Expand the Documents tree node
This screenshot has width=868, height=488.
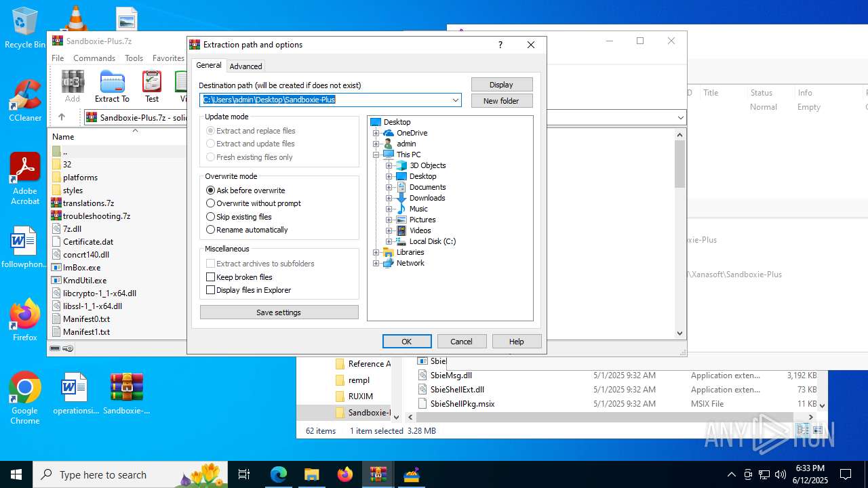pos(389,187)
